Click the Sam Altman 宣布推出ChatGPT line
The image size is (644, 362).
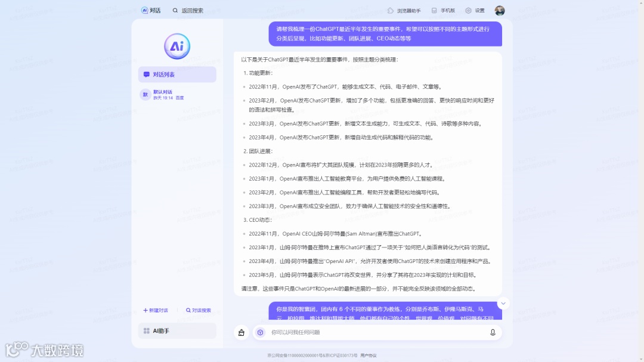tap(336, 234)
